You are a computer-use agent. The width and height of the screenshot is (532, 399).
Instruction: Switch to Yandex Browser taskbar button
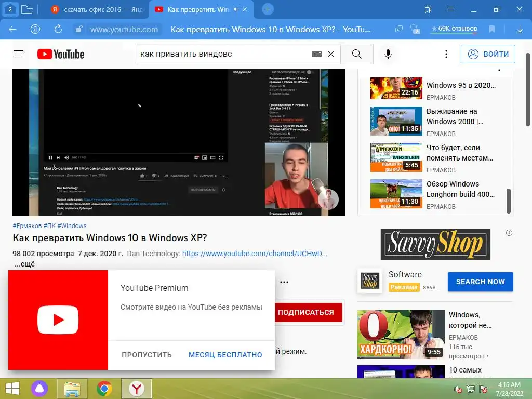137,389
